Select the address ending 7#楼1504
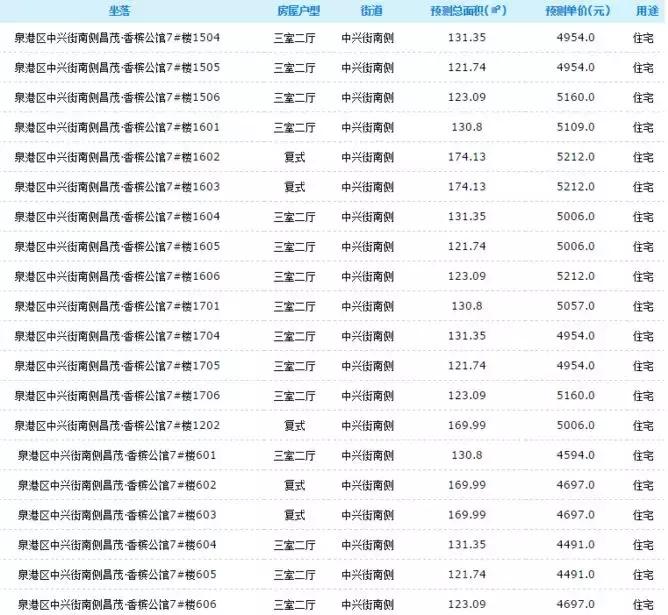Viewport: 668px width, 615px height. click(x=117, y=37)
